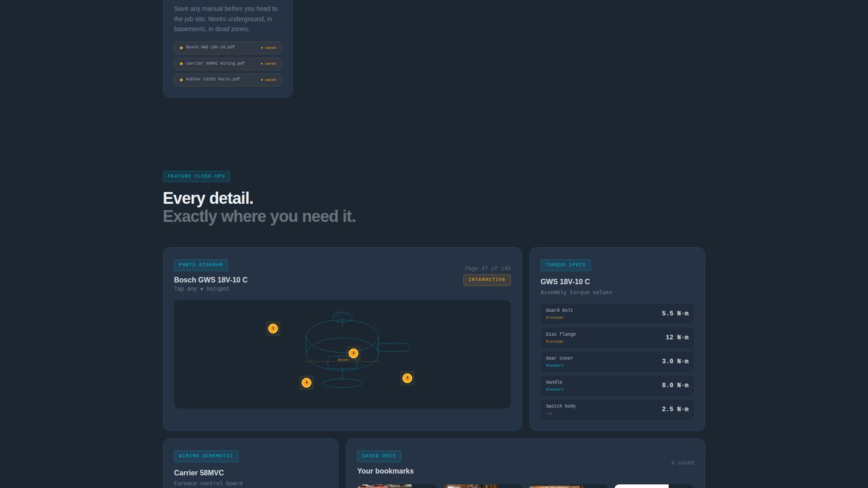The height and width of the screenshot is (488, 868).
Task: Tap hotspot 2 on the grinder diagram
Action: pos(354,353)
